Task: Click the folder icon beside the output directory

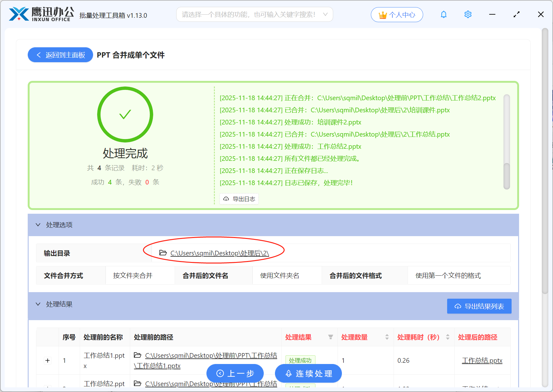Action: click(x=163, y=253)
